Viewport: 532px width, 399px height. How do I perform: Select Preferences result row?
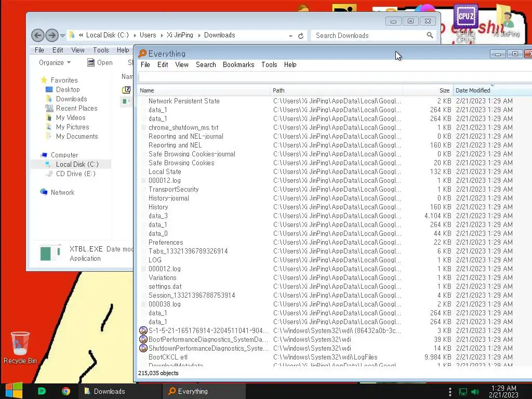pos(335,242)
